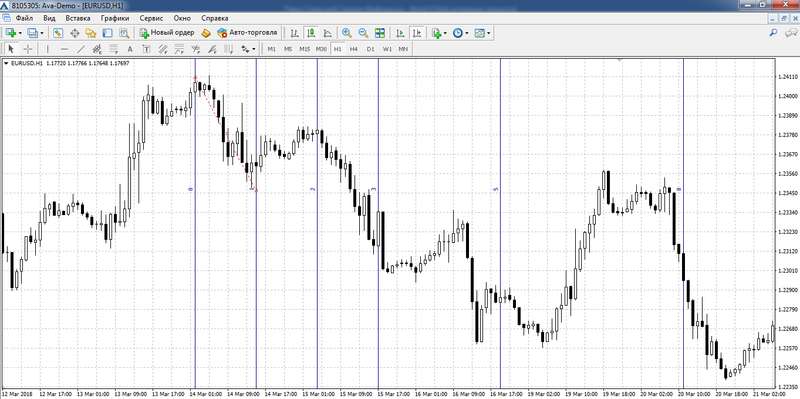This screenshot has width=800, height=399.
Task: Select the text label tool marked A
Action: pyautogui.click(x=130, y=49)
